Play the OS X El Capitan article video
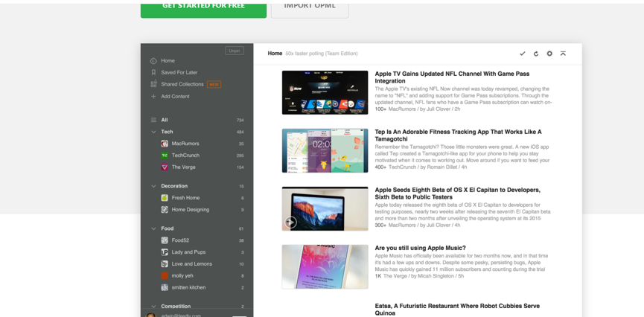 tap(291, 222)
